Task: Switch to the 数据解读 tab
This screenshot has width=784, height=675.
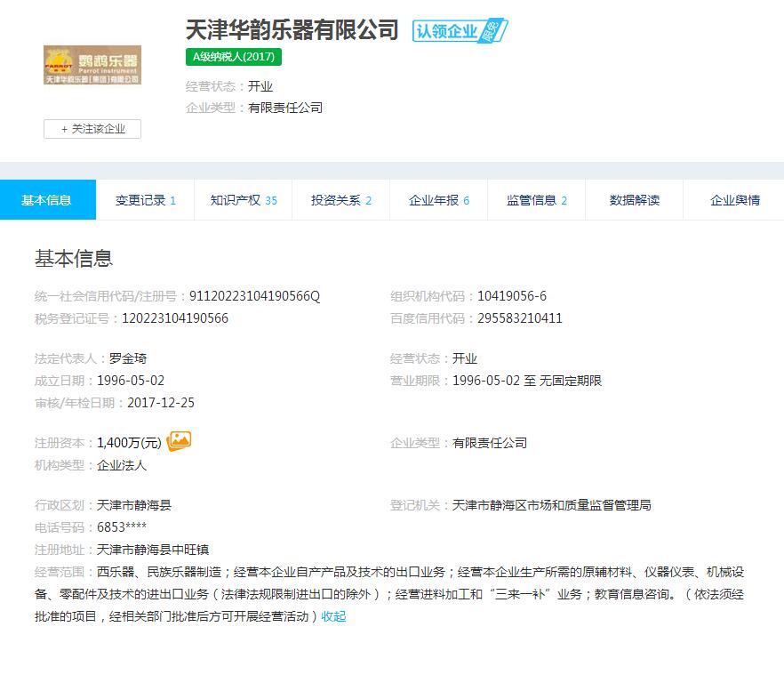Action: [634, 200]
